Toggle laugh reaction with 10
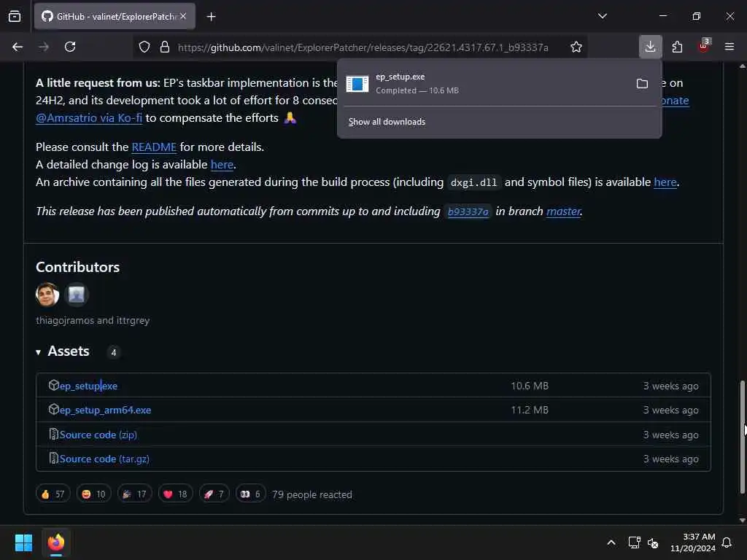 point(94,494)
